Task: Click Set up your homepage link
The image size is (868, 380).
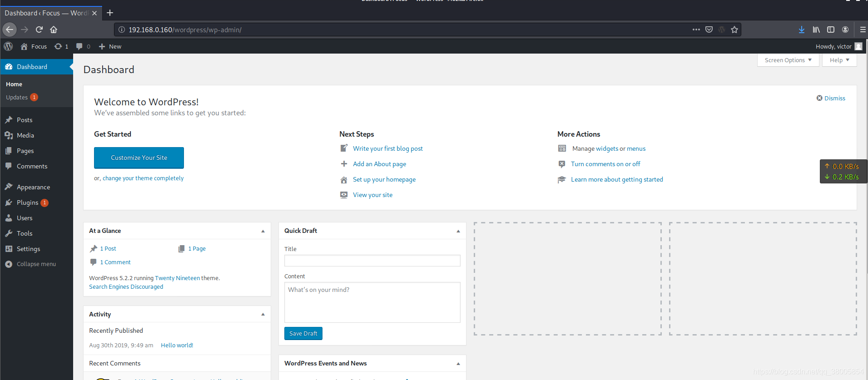Action: (384, 179)
